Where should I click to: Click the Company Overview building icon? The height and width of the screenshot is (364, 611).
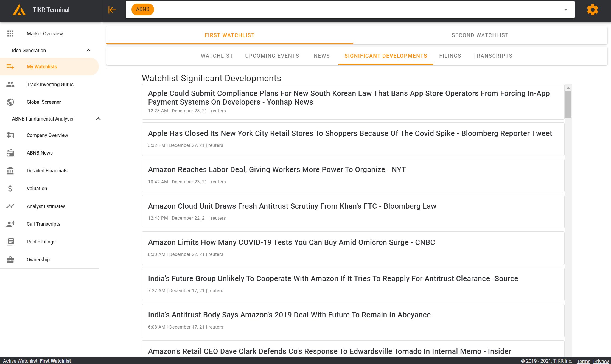pos(10,135)
